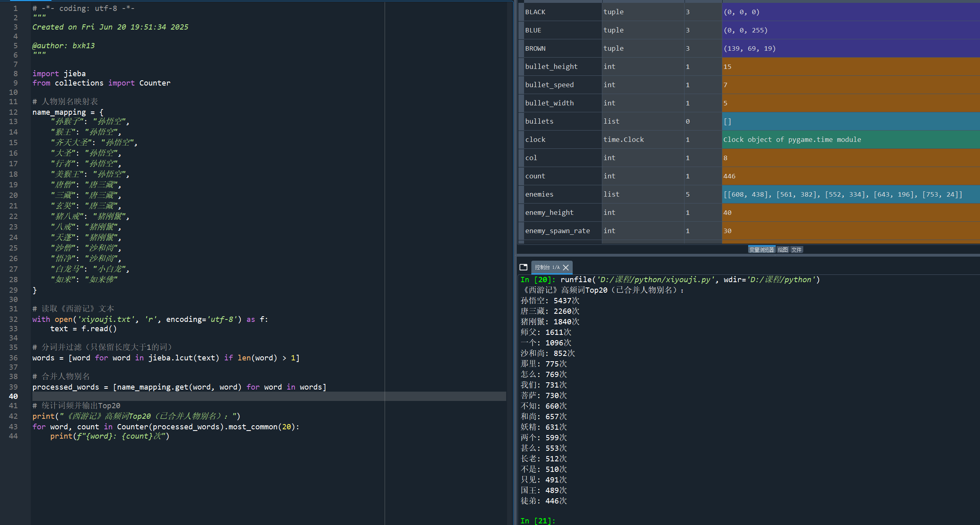The width and height of the screenshot is (980, 525).
Task: Click the enemy_spawn_rate variable name
Action: (557, 231)
